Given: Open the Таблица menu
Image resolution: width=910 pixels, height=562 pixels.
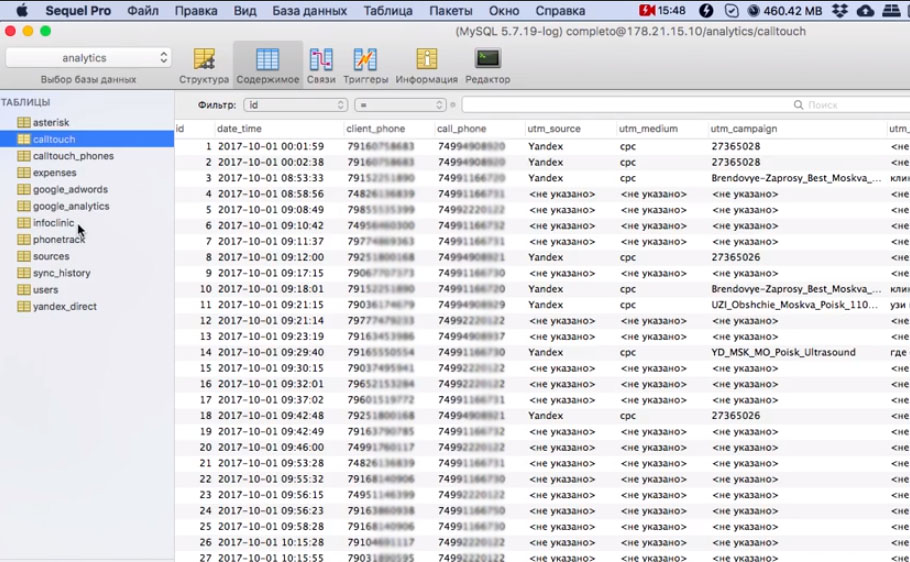Looking at the screenshot, I should tap(388, 10).
